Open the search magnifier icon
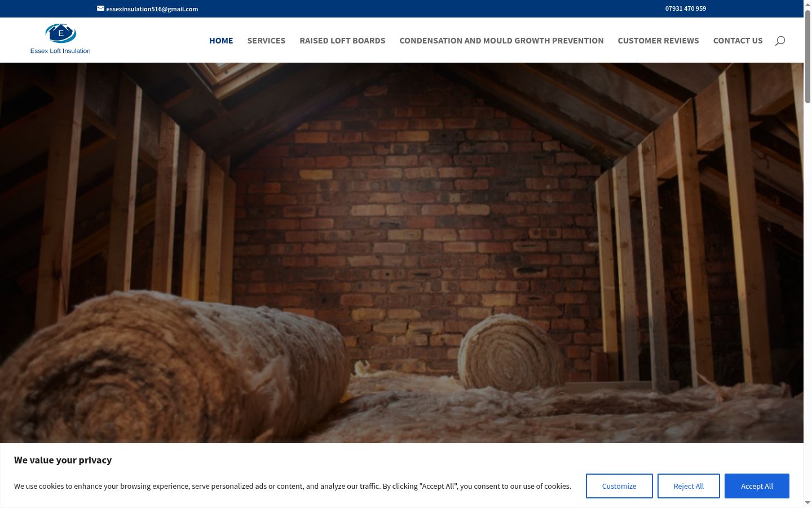Image resolution: width=812 pixels, height=508 pixels. 780,41
